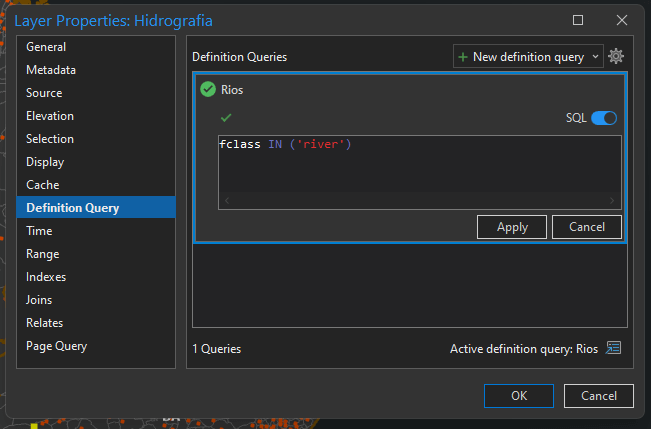The image size is (651, 429).
Task: Switch to the Metadata tab
Action: 51,70
